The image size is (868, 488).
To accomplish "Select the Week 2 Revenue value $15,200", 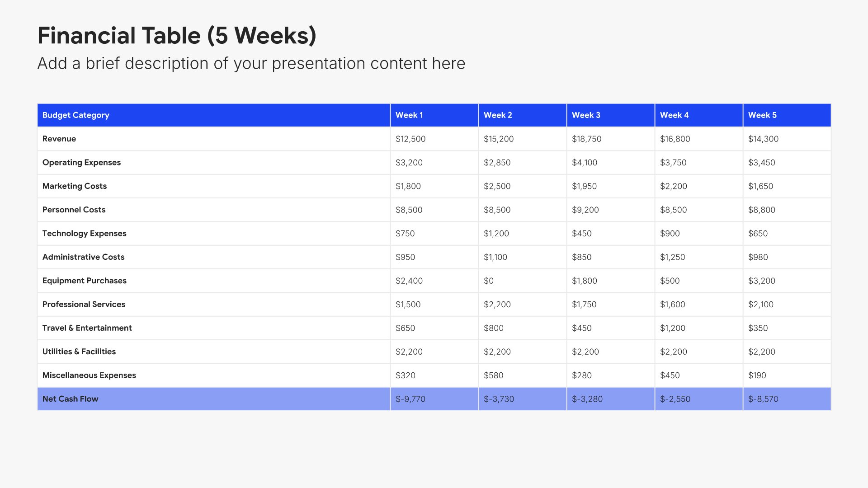I will pos(499,139).
